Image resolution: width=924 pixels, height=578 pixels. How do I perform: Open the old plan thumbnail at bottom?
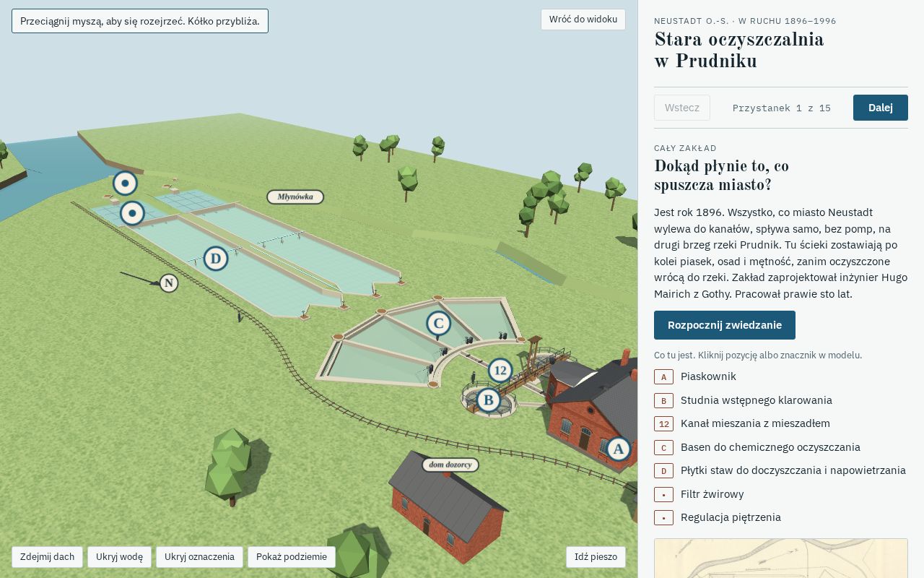(780, 558)
